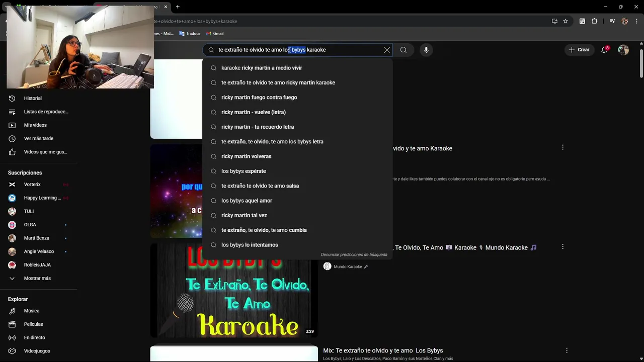Click the browser address bar URL
Image resolution: width=644 pixels, height=362 pixels.
point(195,21)
